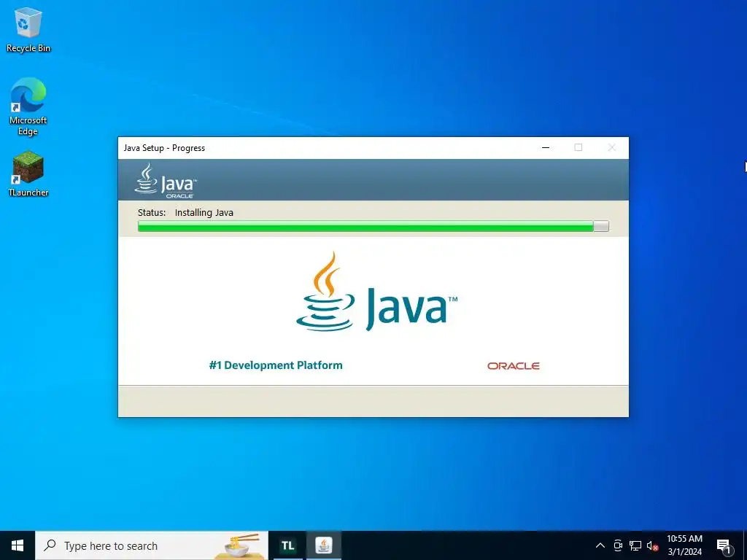This screenshot has height=560, width=747.
Task: Click the Meet Now tray icon
Action: 618,545
